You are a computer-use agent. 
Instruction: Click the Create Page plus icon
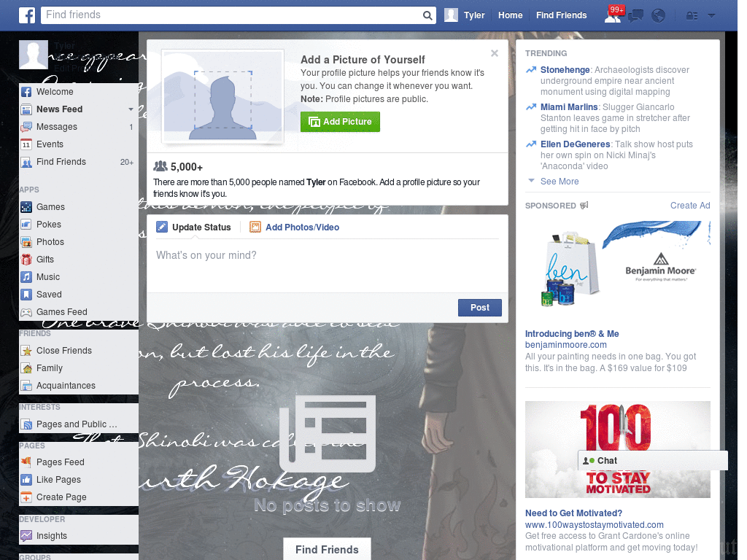pos(26,497)
